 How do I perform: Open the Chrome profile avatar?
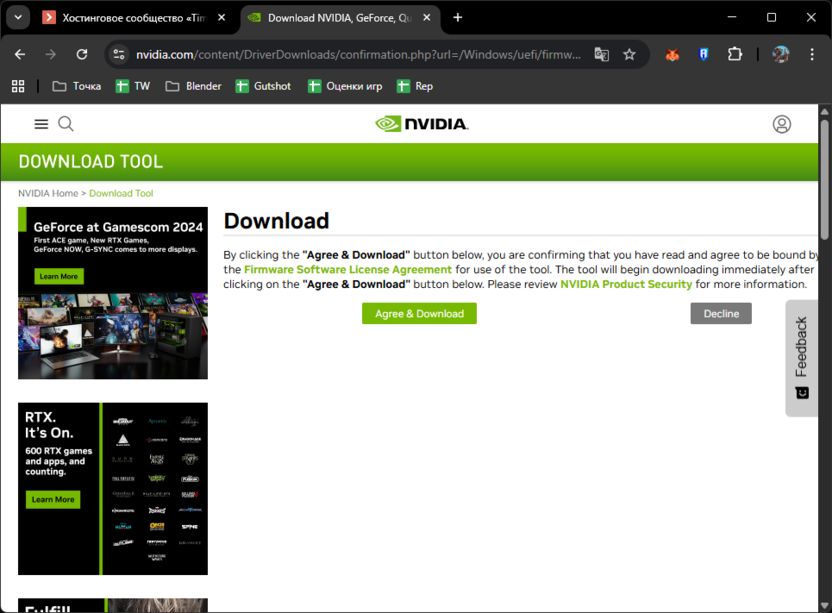coord(781,54)
